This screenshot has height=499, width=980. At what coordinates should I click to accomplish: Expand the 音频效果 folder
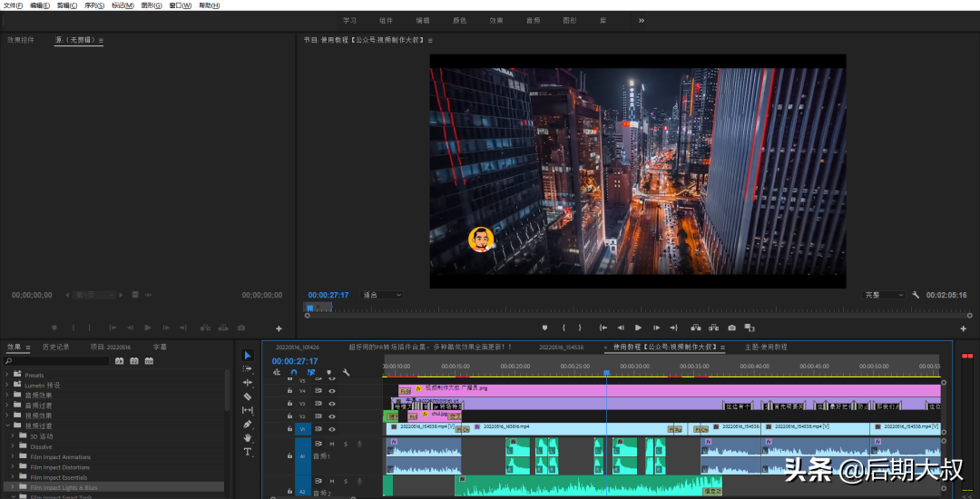pyautogui.click(x=7, y=396)
